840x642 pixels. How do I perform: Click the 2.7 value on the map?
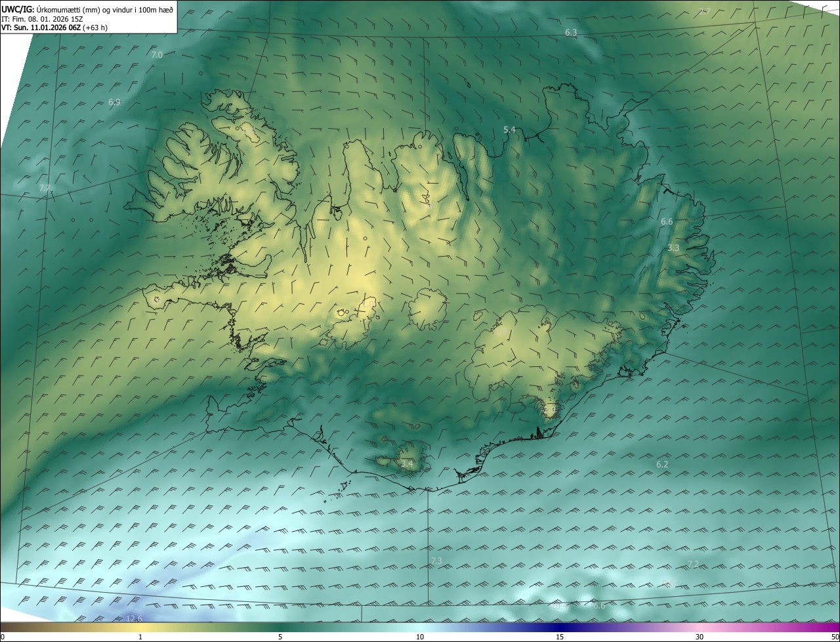coord(705,12)
